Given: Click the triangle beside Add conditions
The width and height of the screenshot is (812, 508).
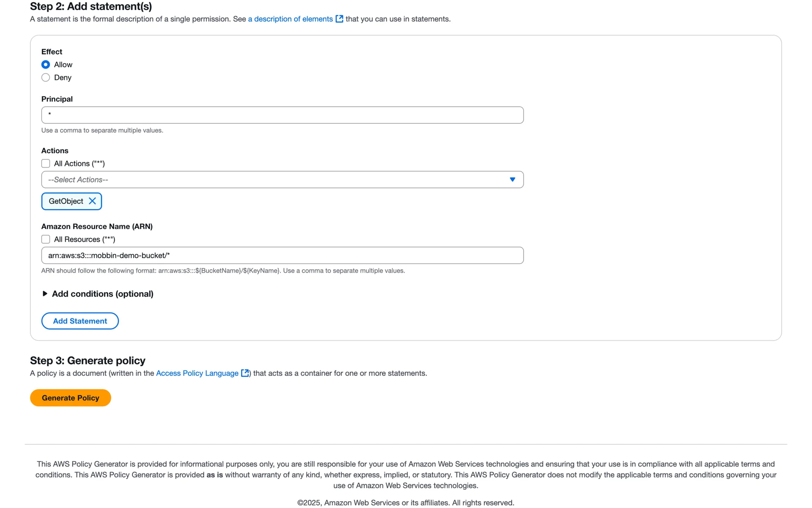Looking at the screenshot, I should click(x=45, y=294).
